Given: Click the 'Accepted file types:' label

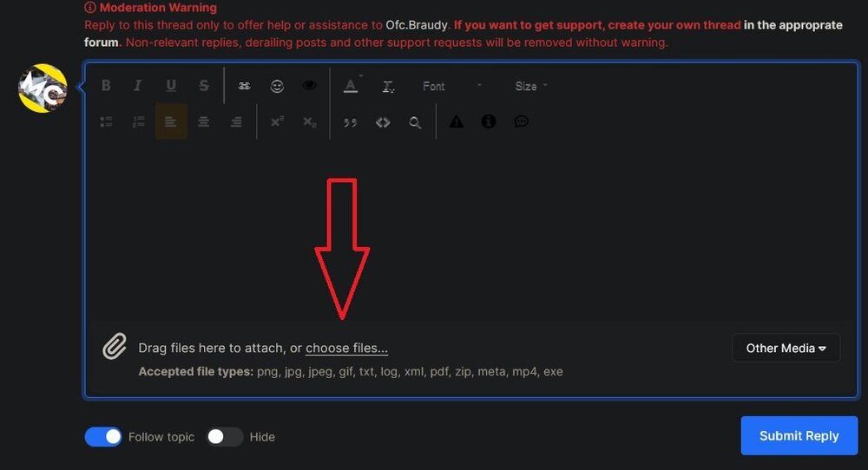Looking at the screenshot, I should click(196, 371).
